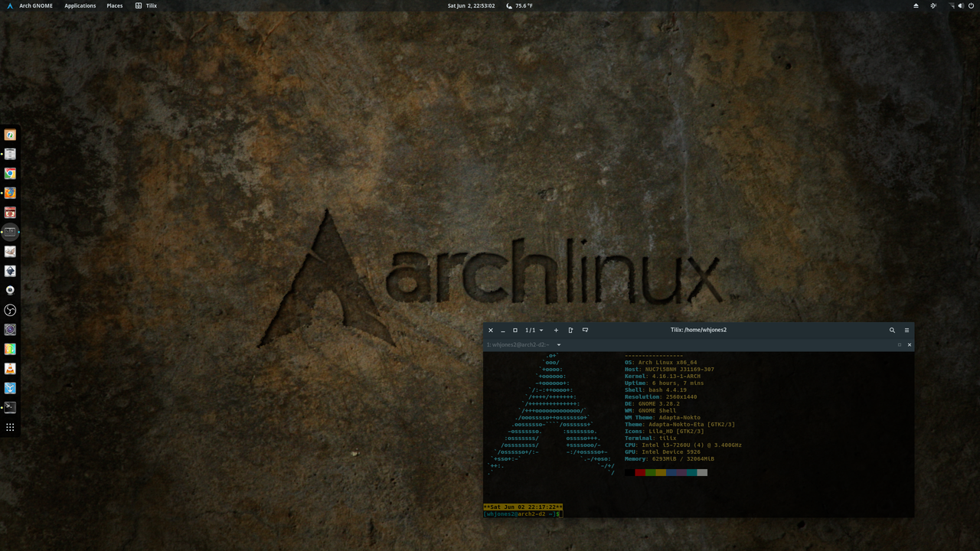Click the topmost orange dock icon
This screenshot has width=980, height=551.
(10, 135)
